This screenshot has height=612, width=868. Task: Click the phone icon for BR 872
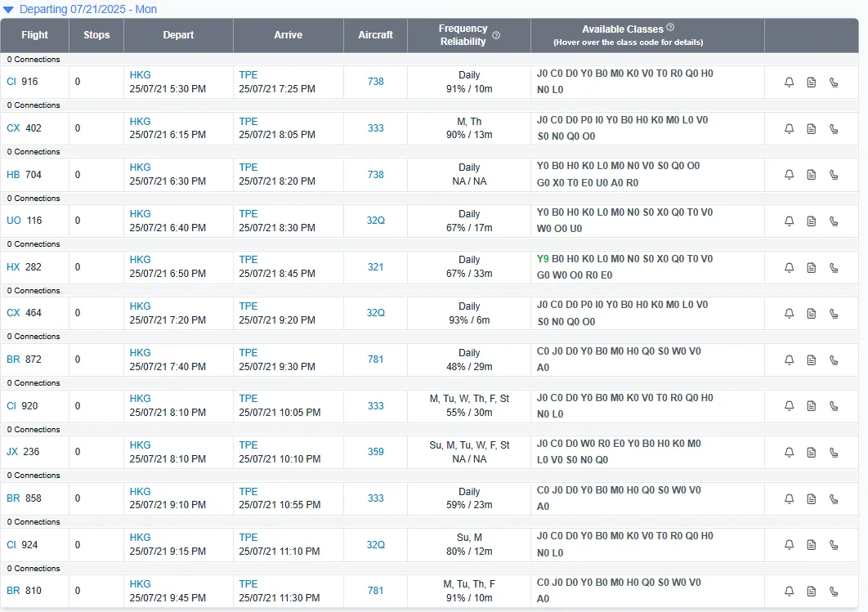coord(834,360)
